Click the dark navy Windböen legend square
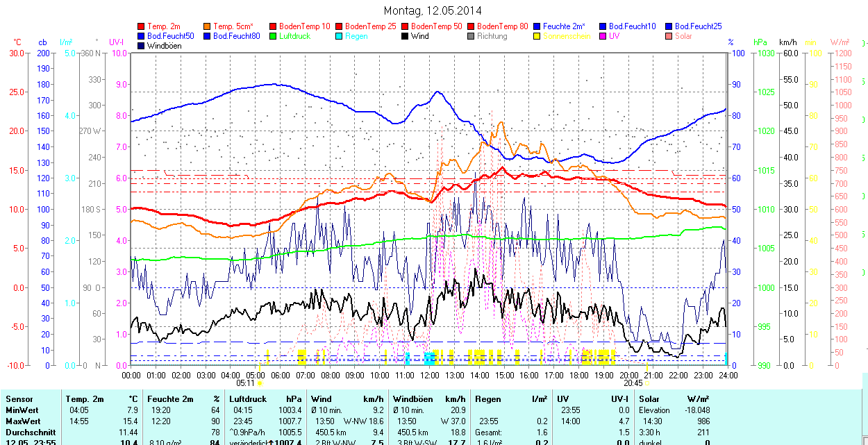Image resolution: width=868 pixels, height=445 pixels. (x=142, y=46)
